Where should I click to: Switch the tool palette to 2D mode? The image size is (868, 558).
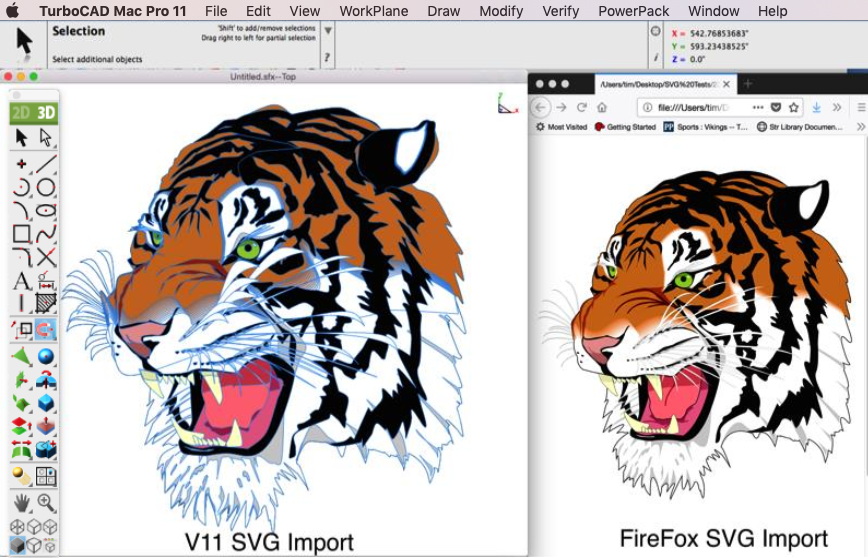(x=21, y=113)
